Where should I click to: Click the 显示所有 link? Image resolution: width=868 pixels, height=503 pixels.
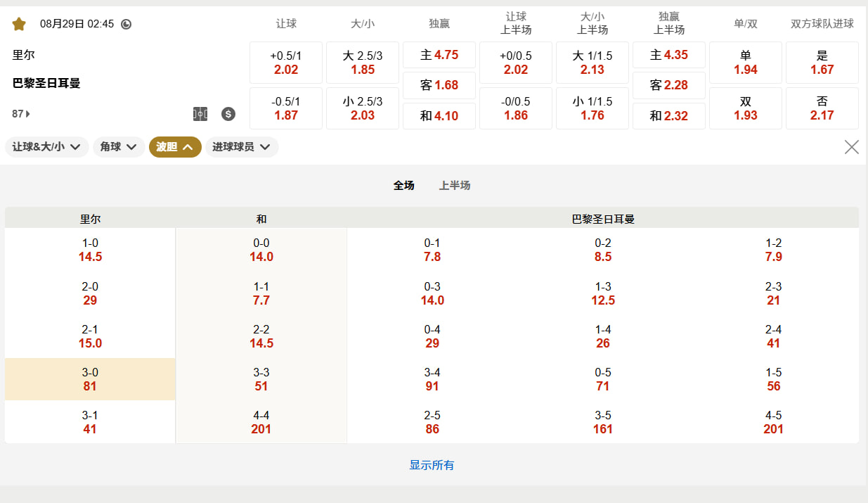click(432, 465)
